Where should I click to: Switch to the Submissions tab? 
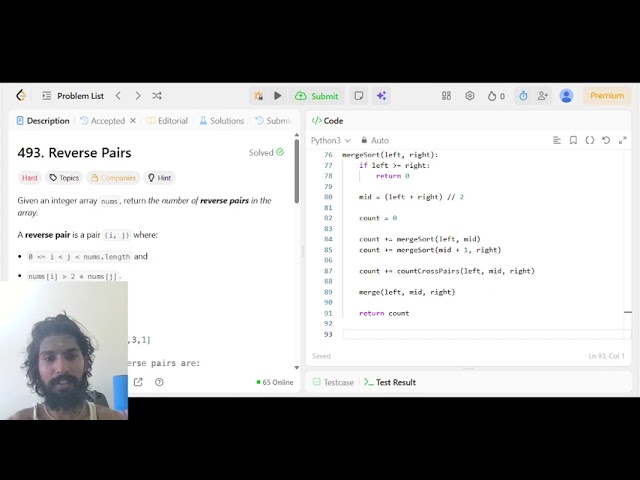[274, 121]
